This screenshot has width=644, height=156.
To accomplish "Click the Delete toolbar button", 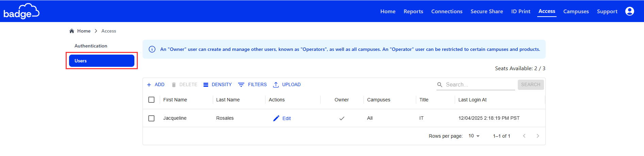I will pos(184,84).
